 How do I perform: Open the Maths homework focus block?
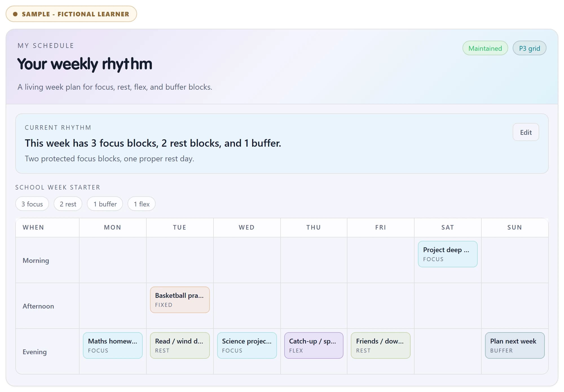coord(113,345)
